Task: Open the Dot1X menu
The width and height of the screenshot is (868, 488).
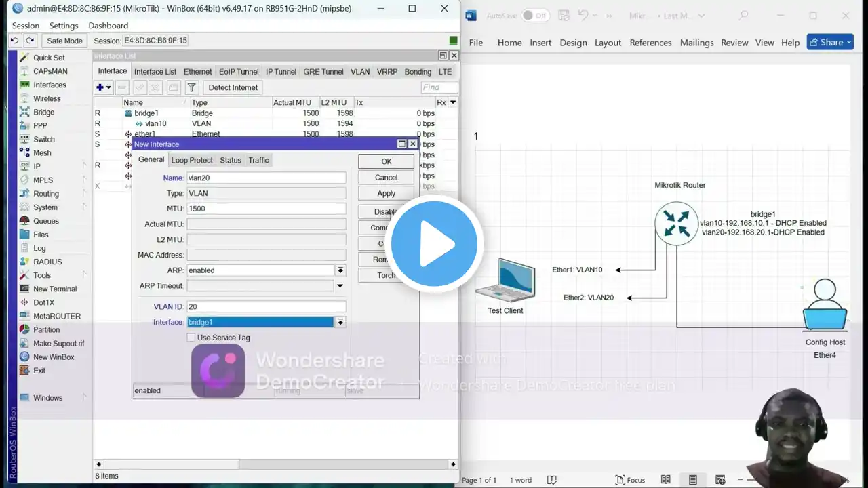Action: [x=43, y=302]
